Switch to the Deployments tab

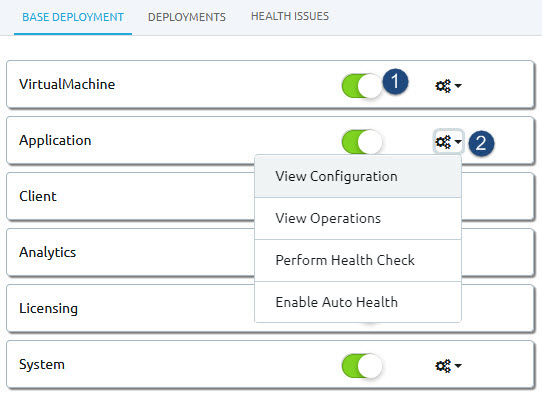(187, 17)
